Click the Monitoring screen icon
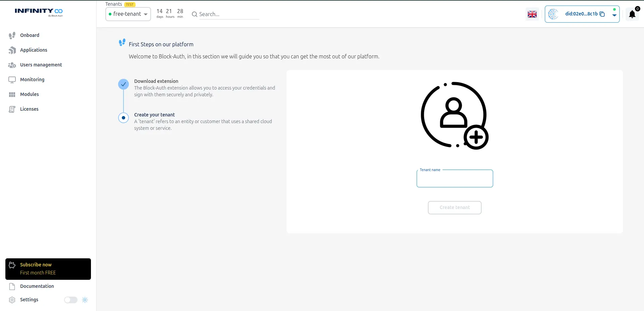 click(x=12, y=80)
